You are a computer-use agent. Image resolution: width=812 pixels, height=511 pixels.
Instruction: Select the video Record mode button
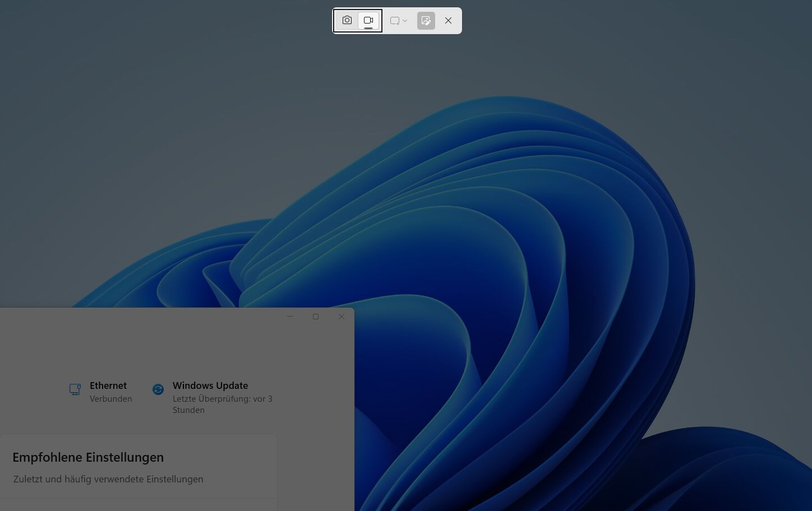click(368, 21)
